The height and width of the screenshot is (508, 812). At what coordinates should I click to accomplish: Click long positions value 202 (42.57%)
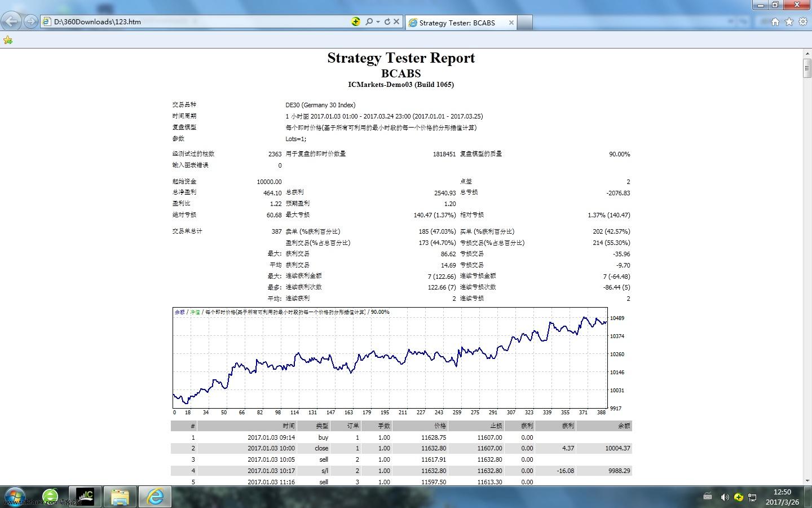click(611, 231)
